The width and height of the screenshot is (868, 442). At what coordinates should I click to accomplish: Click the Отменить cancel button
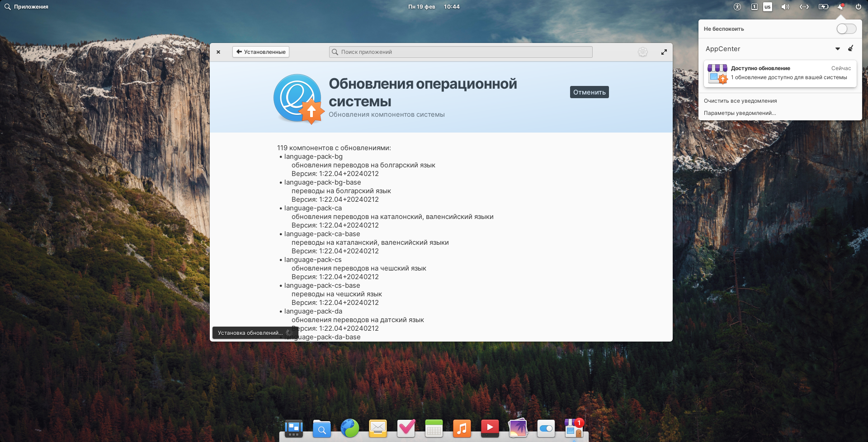(x=589, y=92)
